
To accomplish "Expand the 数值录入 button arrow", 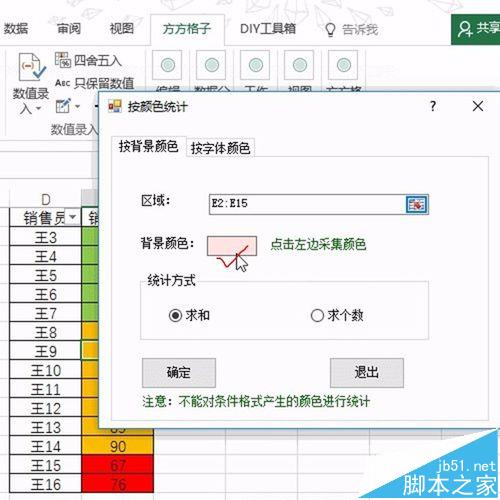I will tap(38, 108).
